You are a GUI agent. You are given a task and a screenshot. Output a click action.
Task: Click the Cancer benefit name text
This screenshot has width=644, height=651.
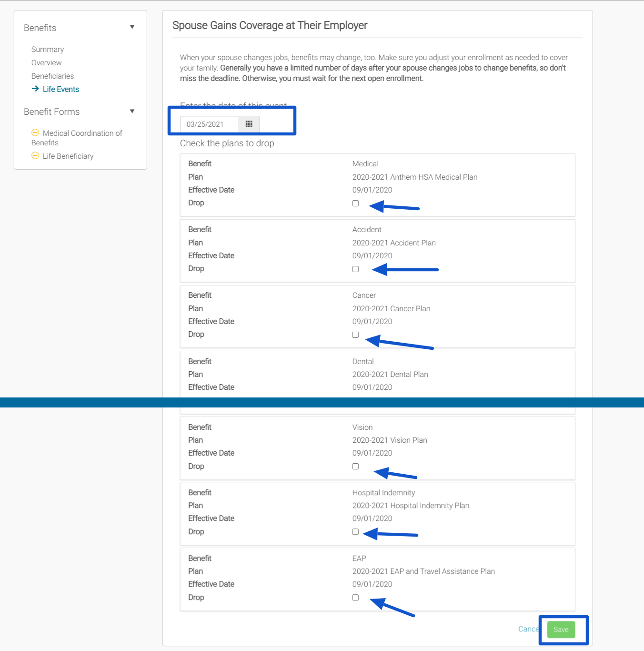[x=364, y=295]
